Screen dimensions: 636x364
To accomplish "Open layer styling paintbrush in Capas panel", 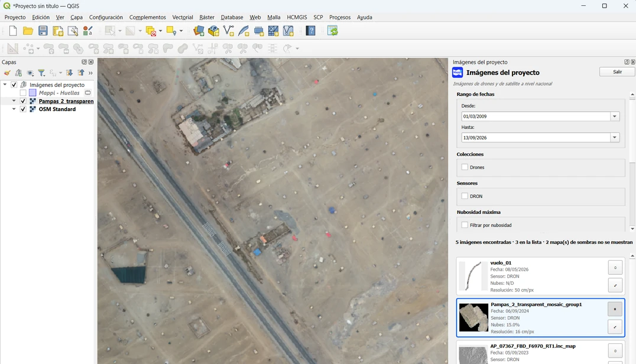I will [x=7, y=73].
